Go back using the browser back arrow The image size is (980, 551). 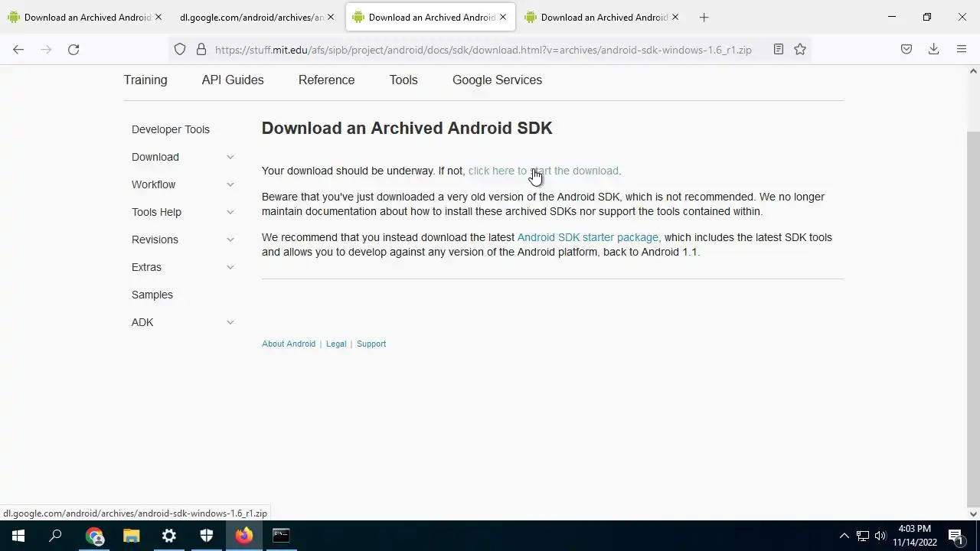click(18, 49)
